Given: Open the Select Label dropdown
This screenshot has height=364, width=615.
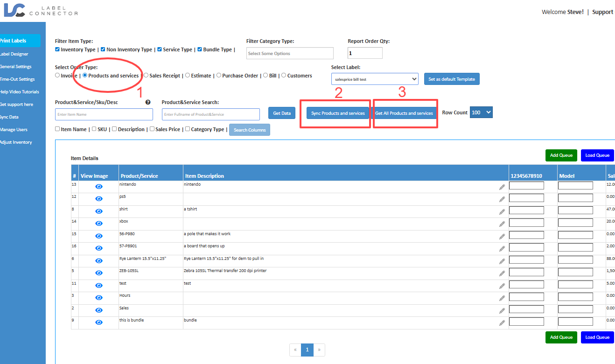Looking at the screenshot, I should pos(375,79).
